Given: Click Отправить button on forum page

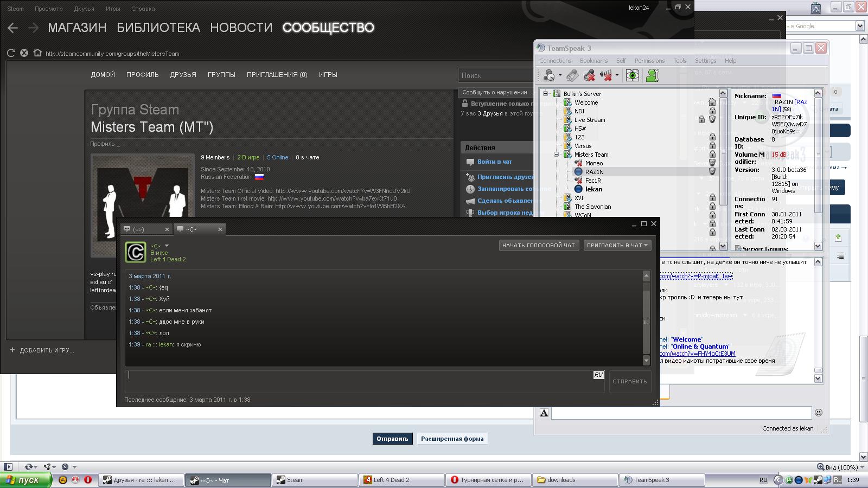Looking at the screenshot, I should coord(392,439).
